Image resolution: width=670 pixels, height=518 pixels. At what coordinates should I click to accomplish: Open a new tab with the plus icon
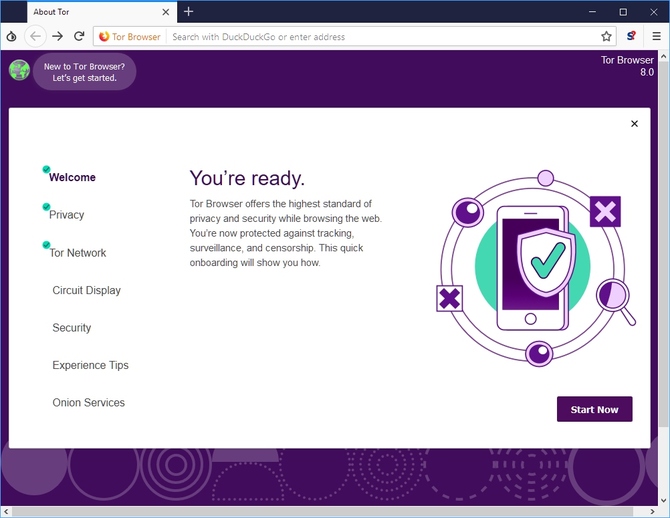[188, 12]
